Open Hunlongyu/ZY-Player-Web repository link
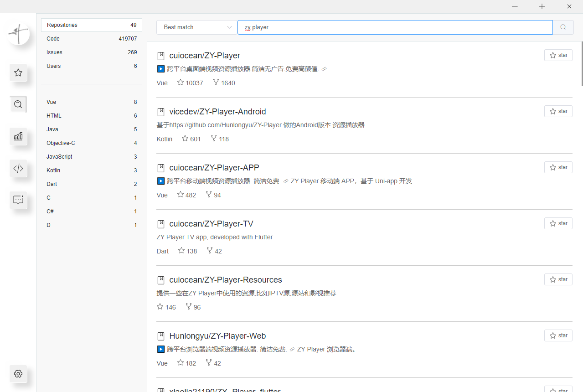583x392 pixels. [x=217, y=336]
